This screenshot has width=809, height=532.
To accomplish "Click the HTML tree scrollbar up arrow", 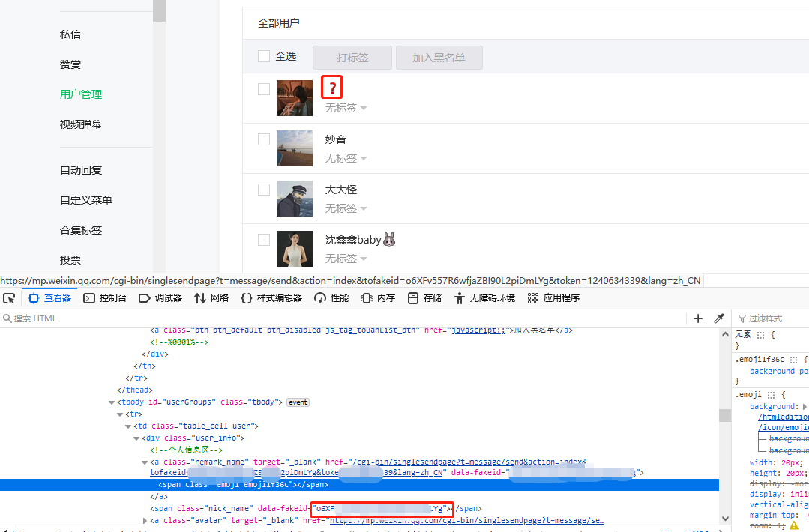I will [x=725, y=334].
